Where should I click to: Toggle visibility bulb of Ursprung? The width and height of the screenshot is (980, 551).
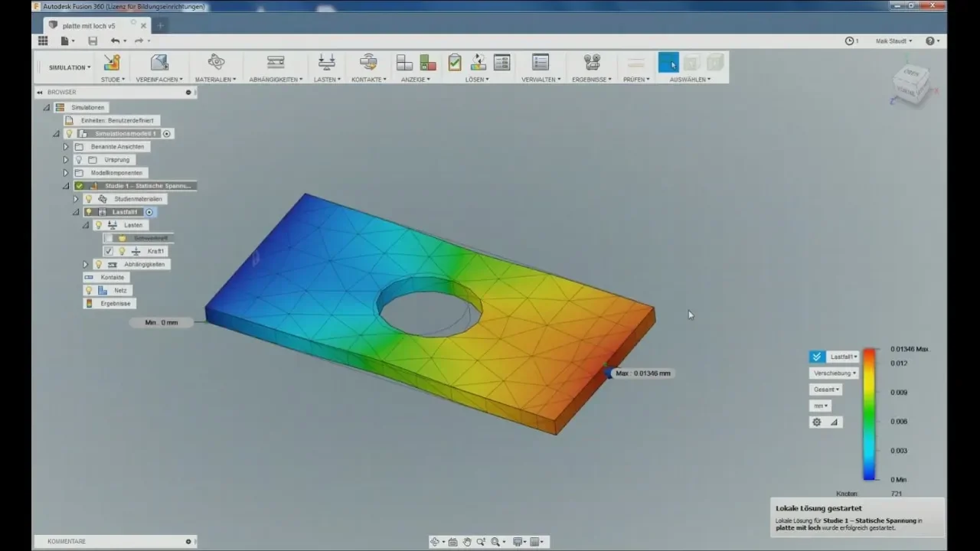pos(78,160)
